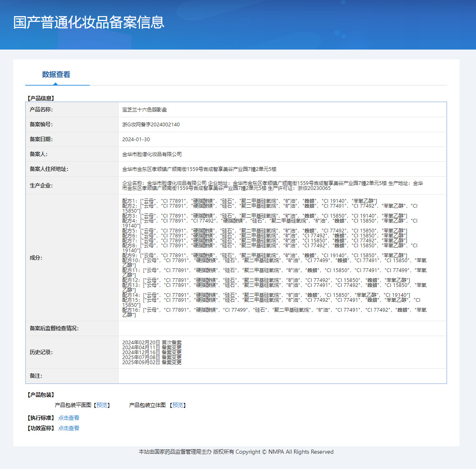Click the 【执行标准】 label
Viewport: 476px width, 469px height.
click(x=40, y=418)
